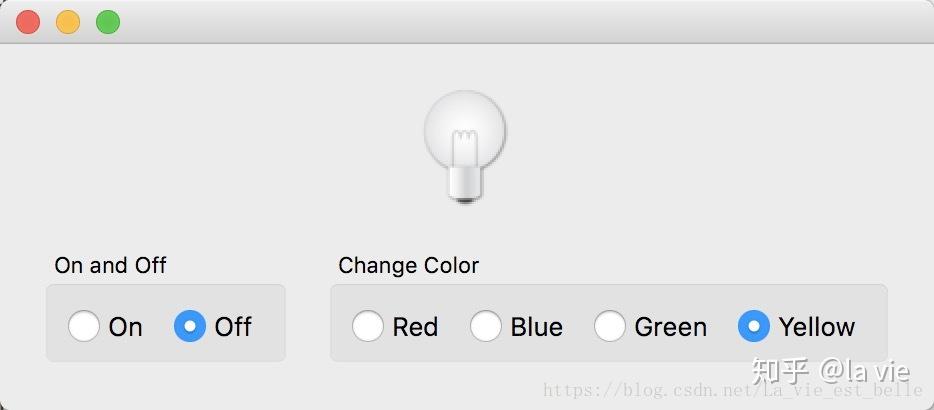Select the Green color radio circle
The width and height of the screenshot is (934, 410).
[610, 326]
